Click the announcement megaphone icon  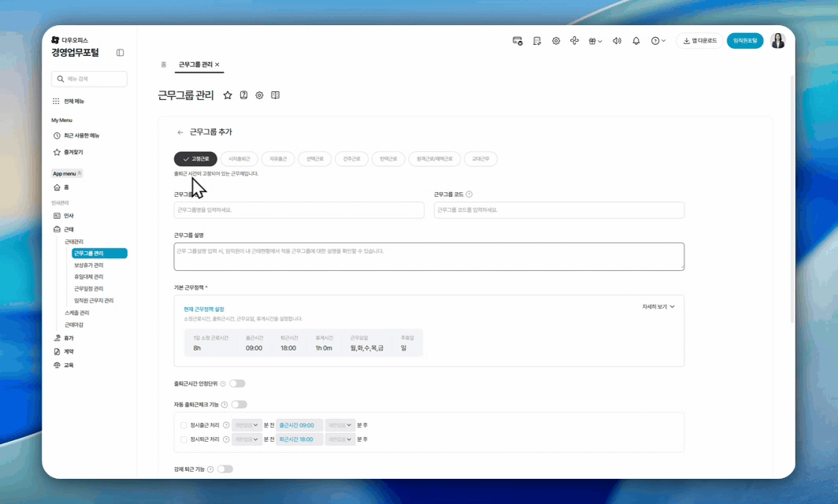pyautogui.click(x=617, y=41)
